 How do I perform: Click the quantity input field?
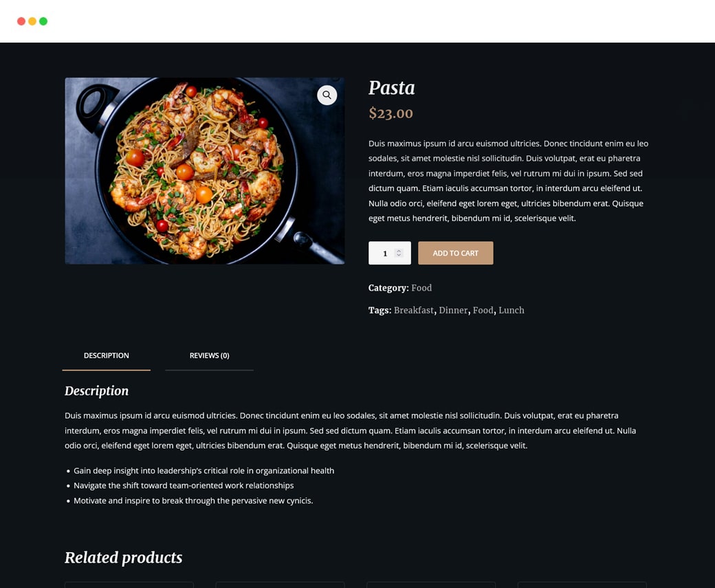click(x=389, y=253)
